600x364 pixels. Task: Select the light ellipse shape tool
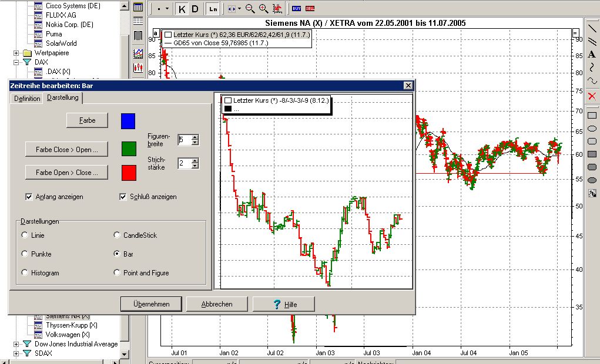(x=592, y=129)
